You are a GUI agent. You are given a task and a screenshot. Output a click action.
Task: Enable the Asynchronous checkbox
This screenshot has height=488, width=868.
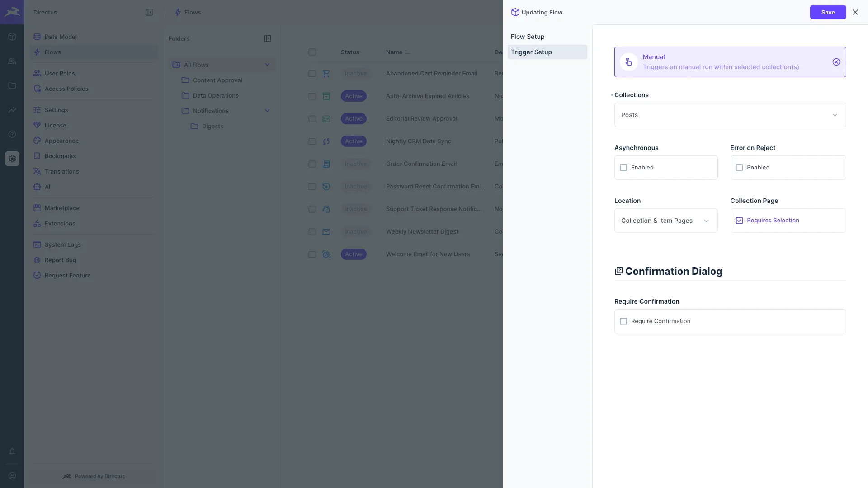[623, 168]
